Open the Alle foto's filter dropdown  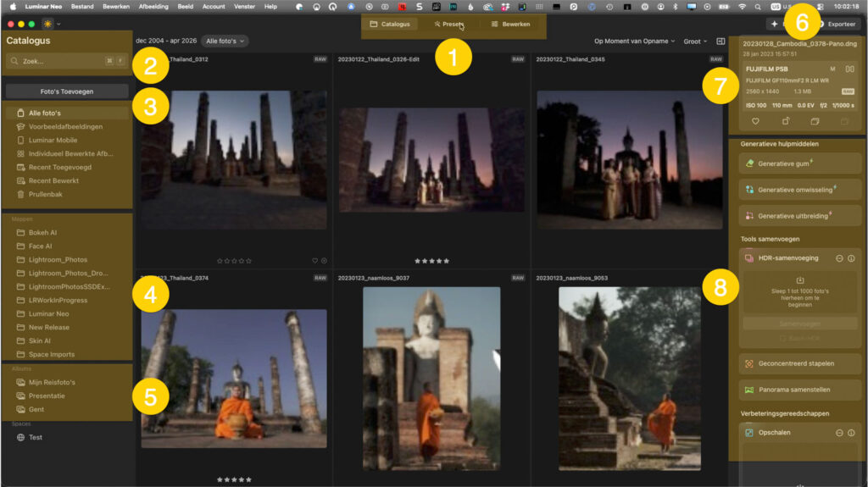click(x=225, y=41)
